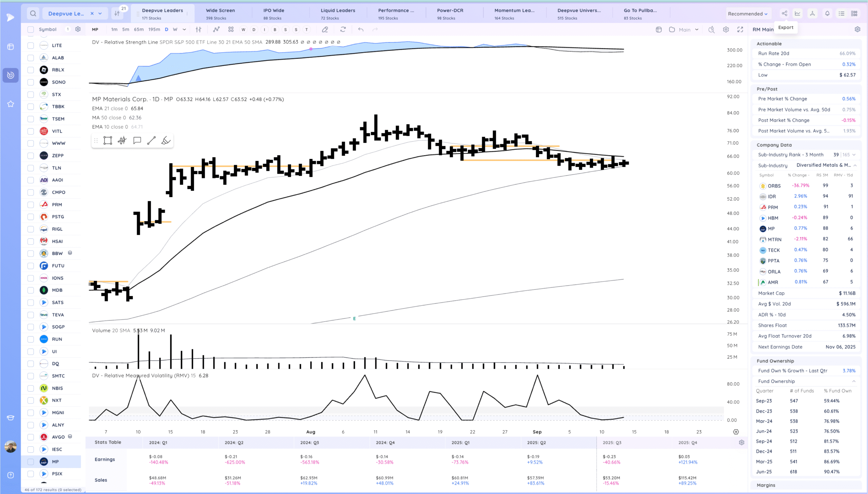Switch to the Wide Screen tab
The image size is (868, 494).
coord(221,14)
